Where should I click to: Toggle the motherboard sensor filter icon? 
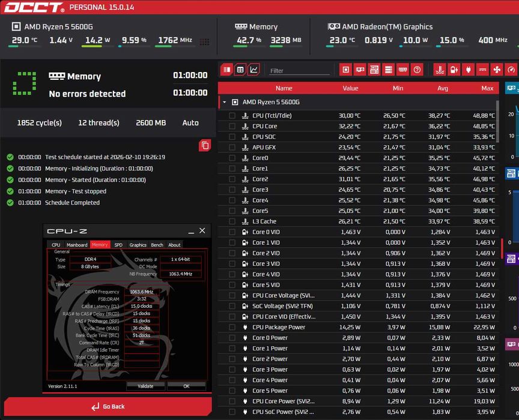[374, 70]
